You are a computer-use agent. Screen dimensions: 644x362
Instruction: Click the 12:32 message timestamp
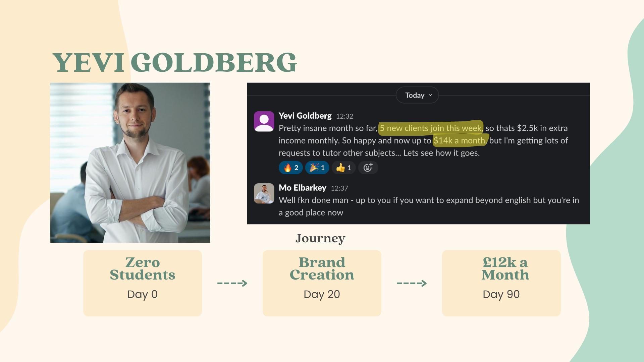344,116
